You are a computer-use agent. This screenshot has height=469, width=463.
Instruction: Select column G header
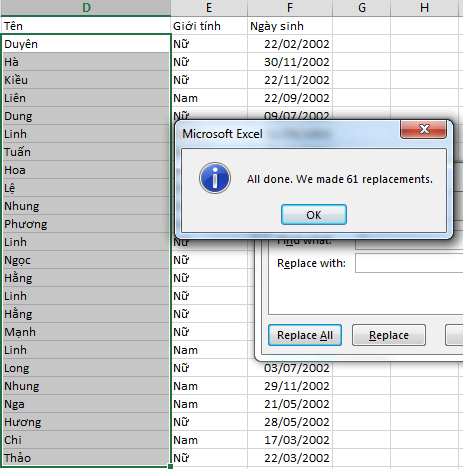point(362,8)
